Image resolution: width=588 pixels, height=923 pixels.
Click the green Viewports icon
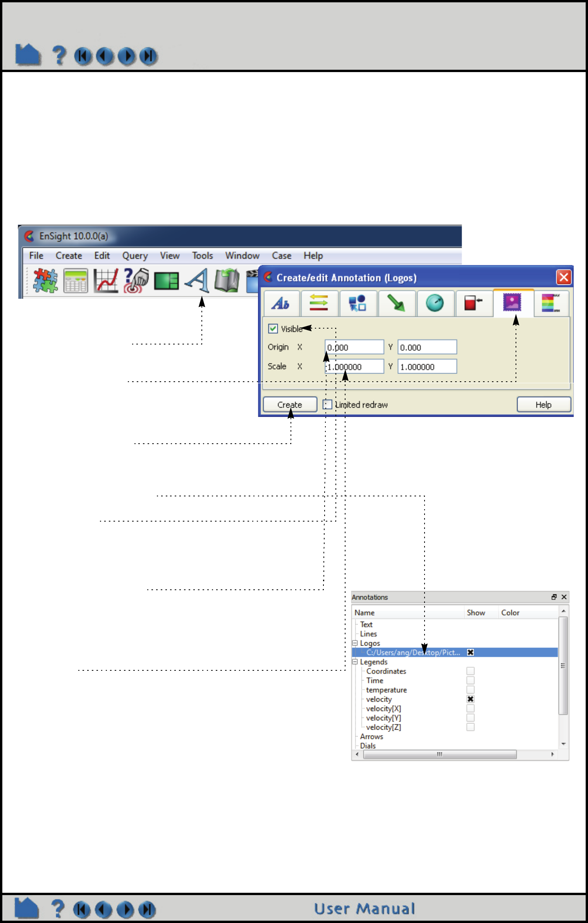click(x=166, y=281)
